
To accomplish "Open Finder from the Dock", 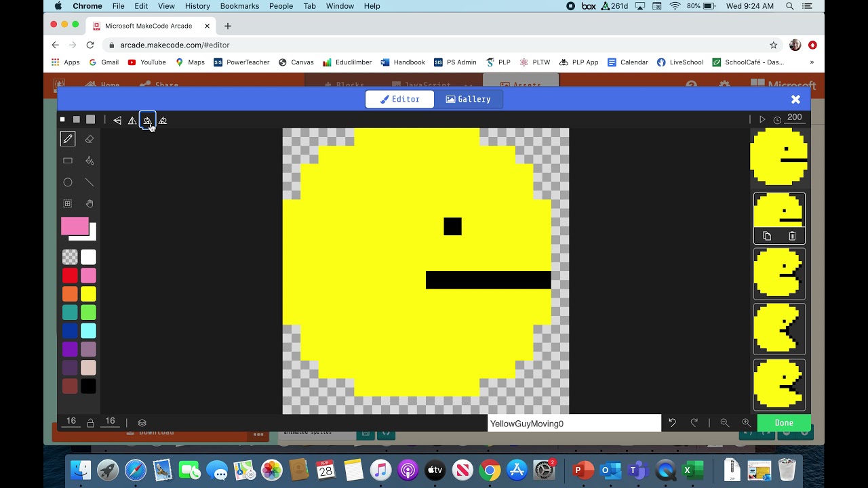I will tap(81, 470).
